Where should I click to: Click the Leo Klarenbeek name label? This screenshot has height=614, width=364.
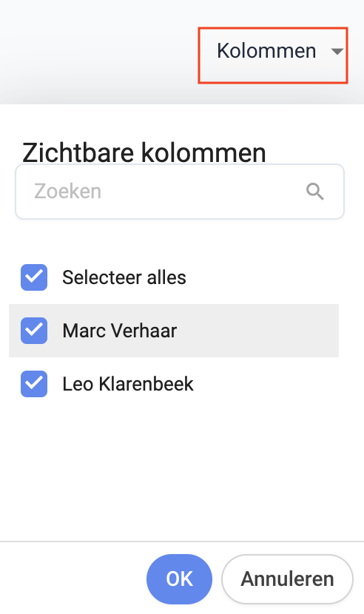click(x=128, y=384)
